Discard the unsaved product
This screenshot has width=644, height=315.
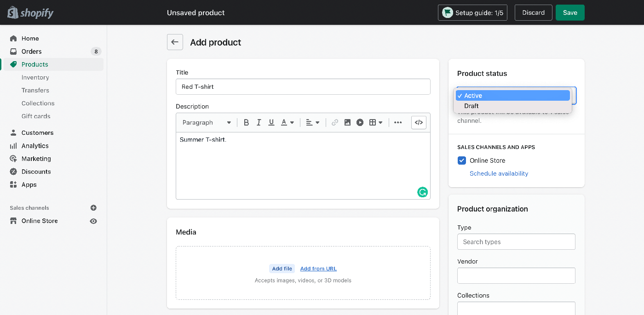(533, 12)
